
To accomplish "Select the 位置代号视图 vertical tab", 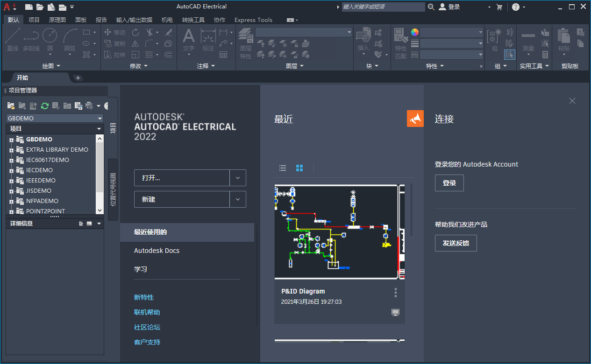I will click(x=113, y=189).
